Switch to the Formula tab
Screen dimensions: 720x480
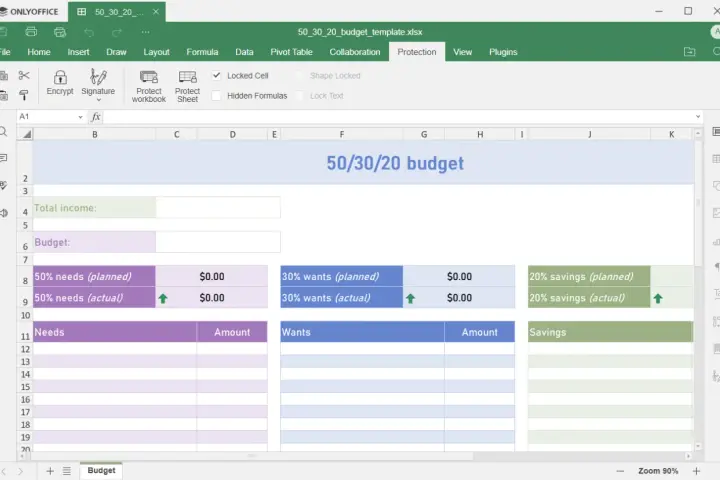click(202, 52)
